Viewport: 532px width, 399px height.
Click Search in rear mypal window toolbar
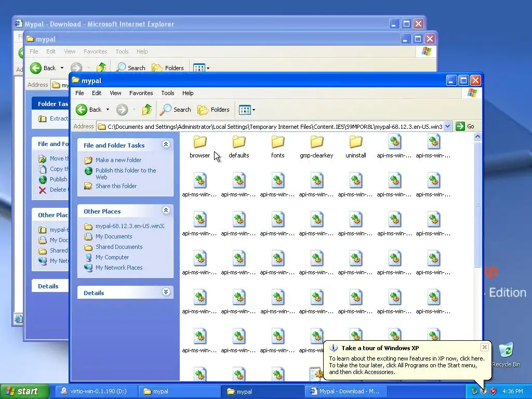point(131,68)
